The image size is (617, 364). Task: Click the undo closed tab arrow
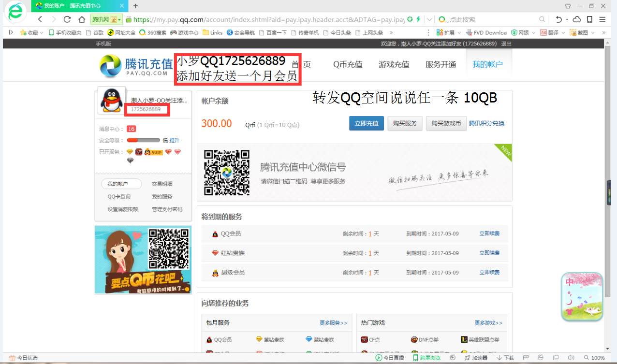558,19
